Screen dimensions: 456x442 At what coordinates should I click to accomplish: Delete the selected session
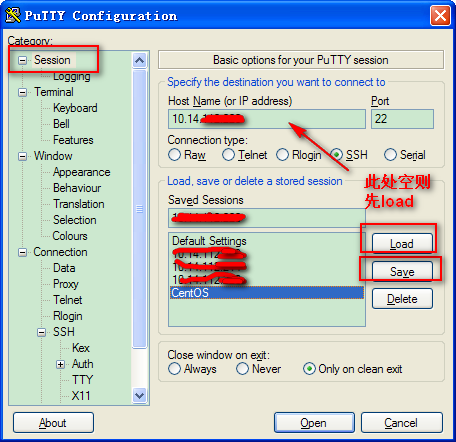pos(402,299)
